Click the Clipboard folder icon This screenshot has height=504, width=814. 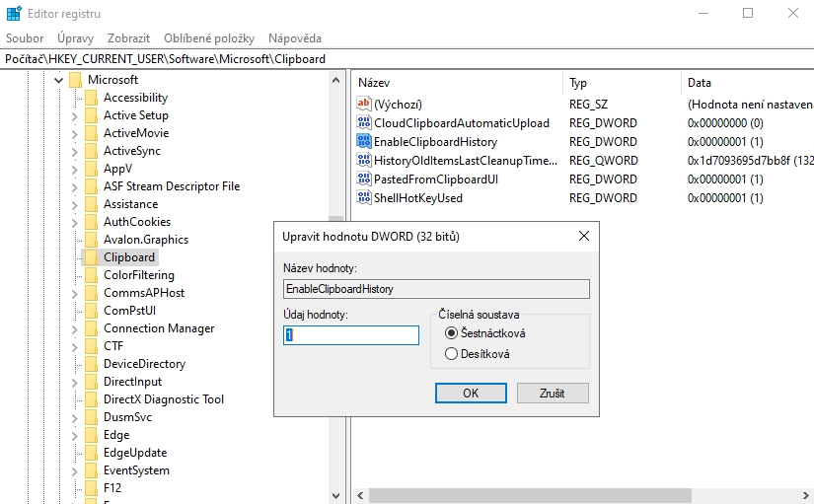click(x=91, y=256)
